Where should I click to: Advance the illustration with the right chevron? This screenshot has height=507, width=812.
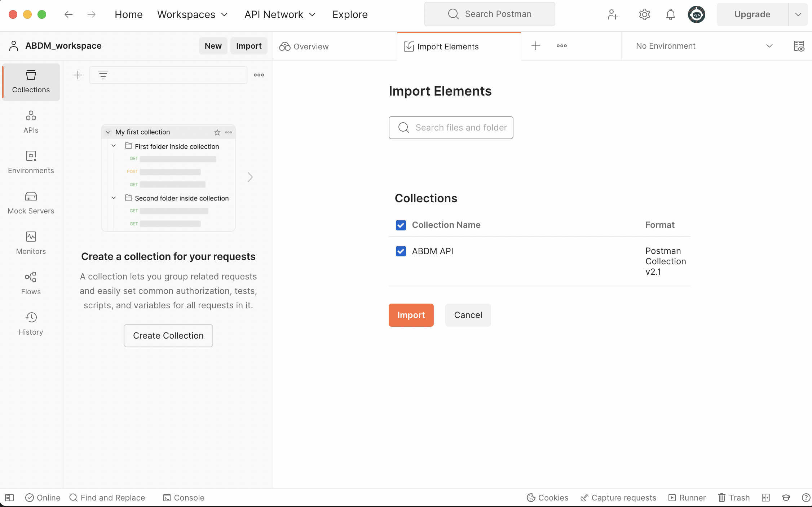[250, 177]
